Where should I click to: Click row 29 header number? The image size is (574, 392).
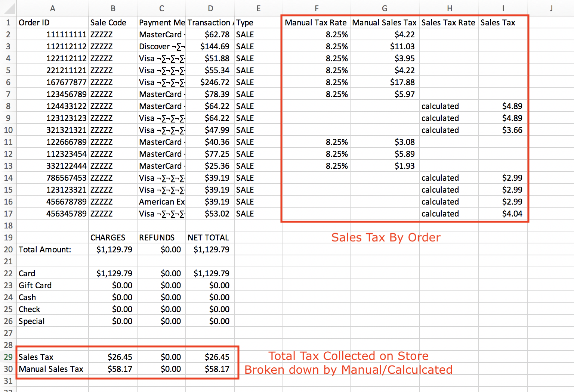(8, 357)
